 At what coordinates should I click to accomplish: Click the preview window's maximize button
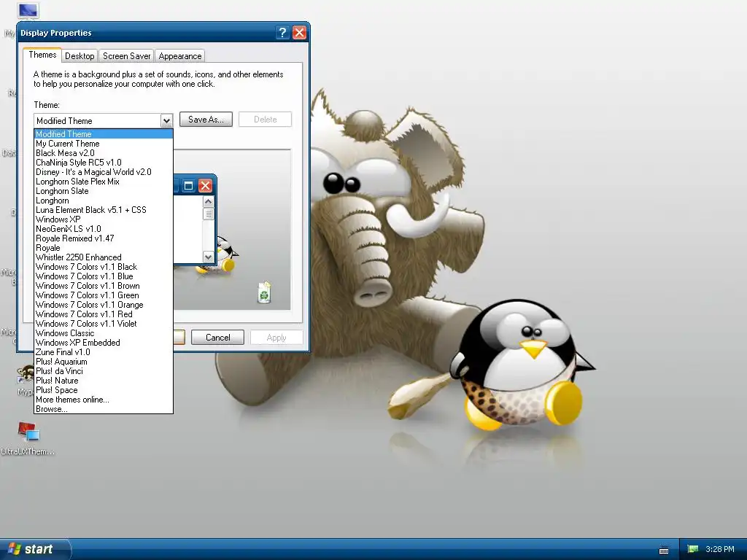(189, 186)
